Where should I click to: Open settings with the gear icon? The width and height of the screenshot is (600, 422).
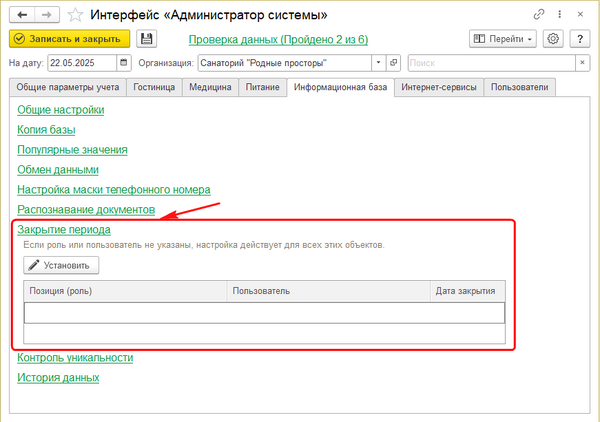click(x=553, y=39)
